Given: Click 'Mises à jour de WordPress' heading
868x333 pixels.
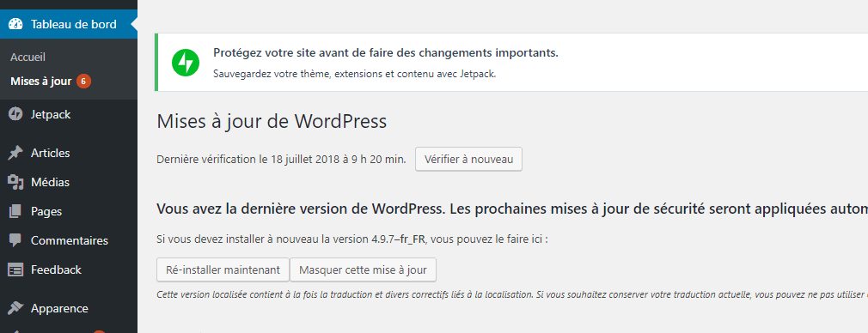Looking at the screenshot, I should [x=272, y=121].
